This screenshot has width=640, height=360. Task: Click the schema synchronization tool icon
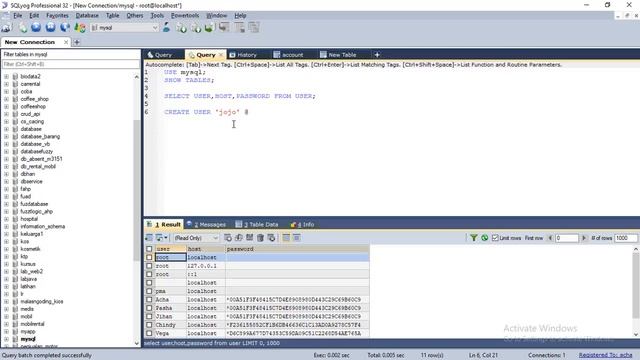[224, 28]
